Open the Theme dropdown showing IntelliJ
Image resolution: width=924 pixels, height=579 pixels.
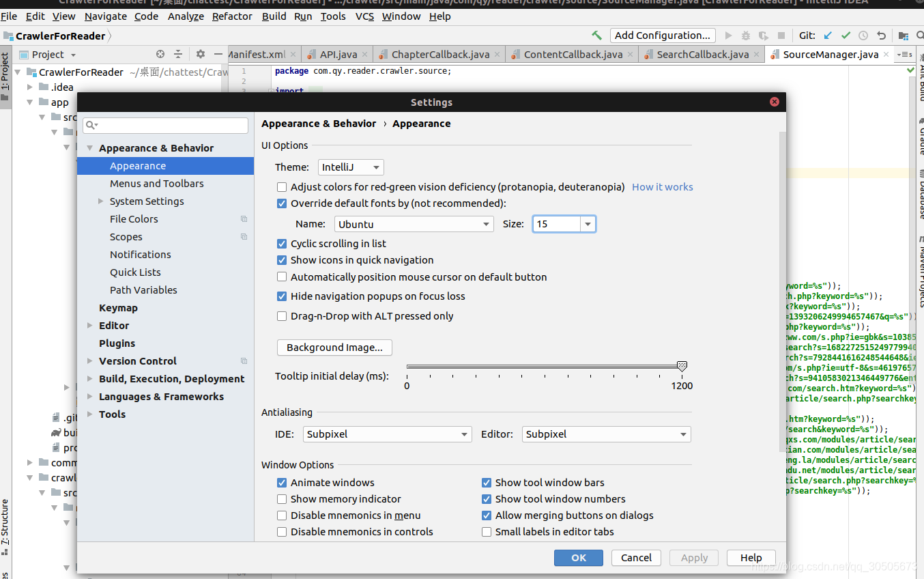point(351,167)
